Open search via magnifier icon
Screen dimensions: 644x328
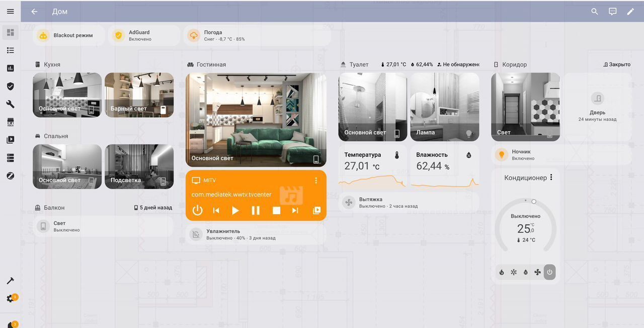[595, 12]
